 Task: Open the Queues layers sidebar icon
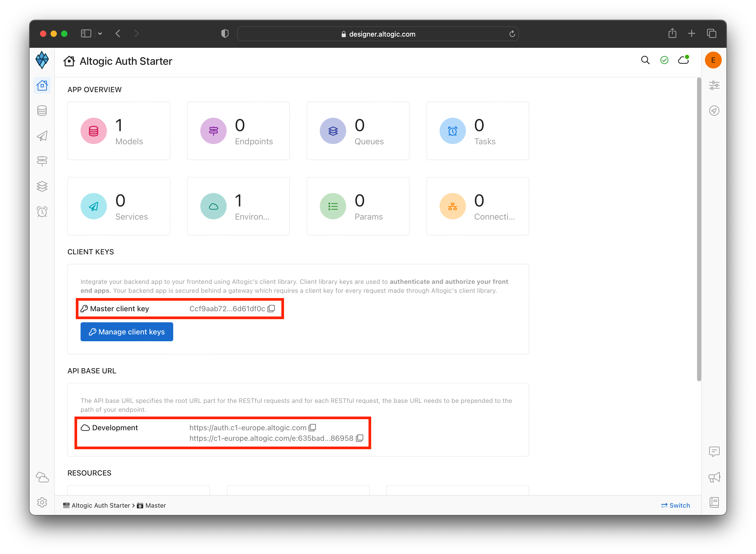pyautogui.click(x=42, y=186)
